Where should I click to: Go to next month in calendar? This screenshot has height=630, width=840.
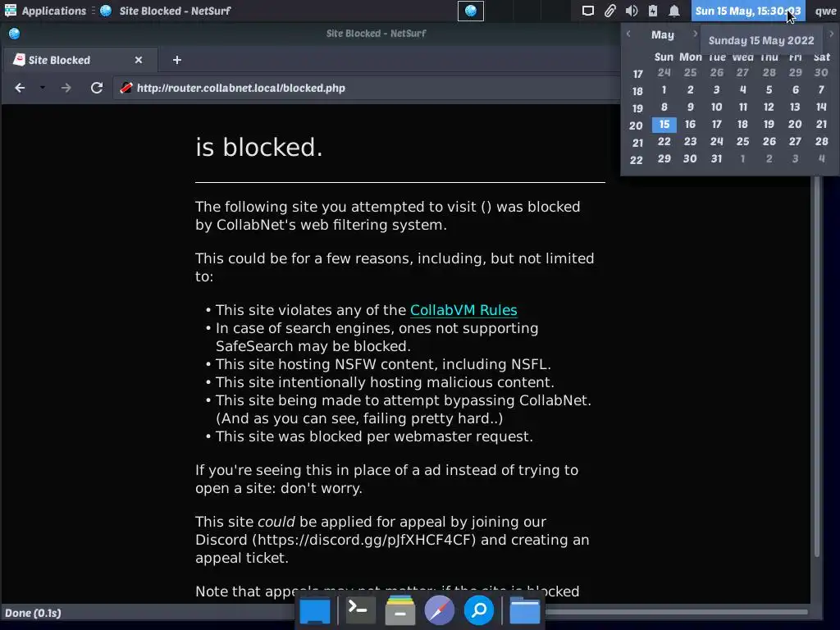(x=696, y=34)
